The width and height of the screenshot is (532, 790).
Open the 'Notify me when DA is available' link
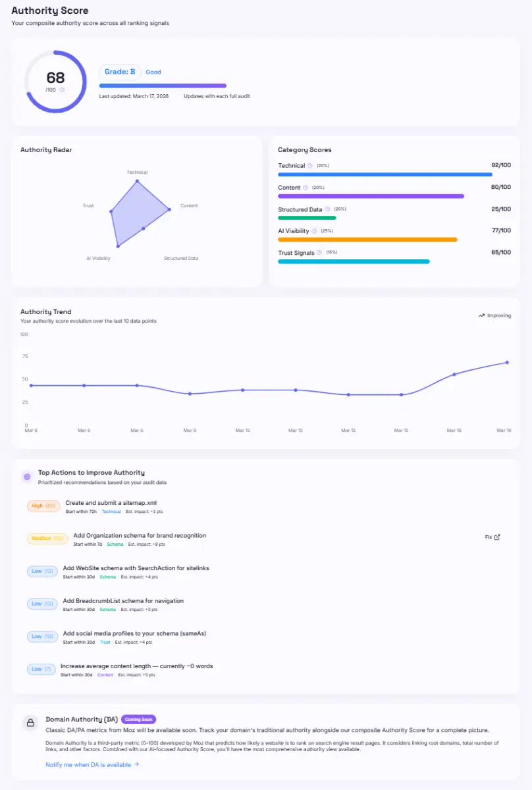[92, 764]
